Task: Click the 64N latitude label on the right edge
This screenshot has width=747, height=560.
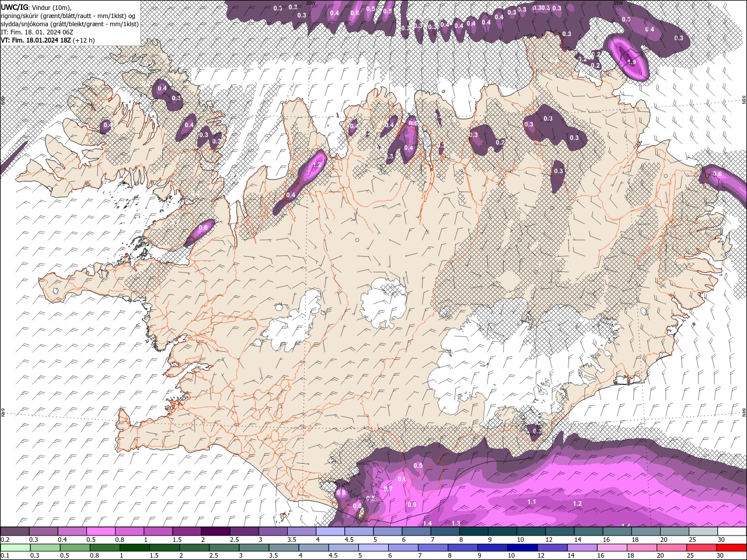Action: [x=744, y=412]
